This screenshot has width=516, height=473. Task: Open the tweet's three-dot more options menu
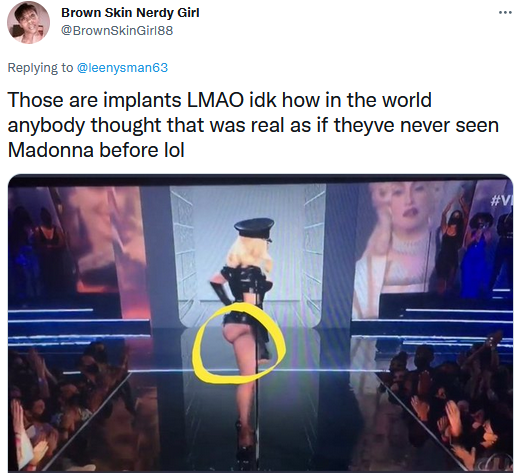505,13
